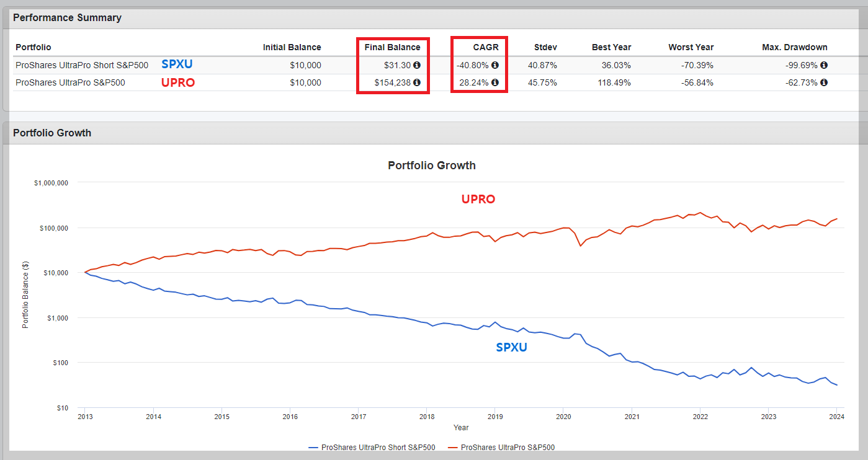The image size is (868, 460).
Task: Toggle ProShares UltraPro Short S&P500 legend entry
Action: pos(371,447)
